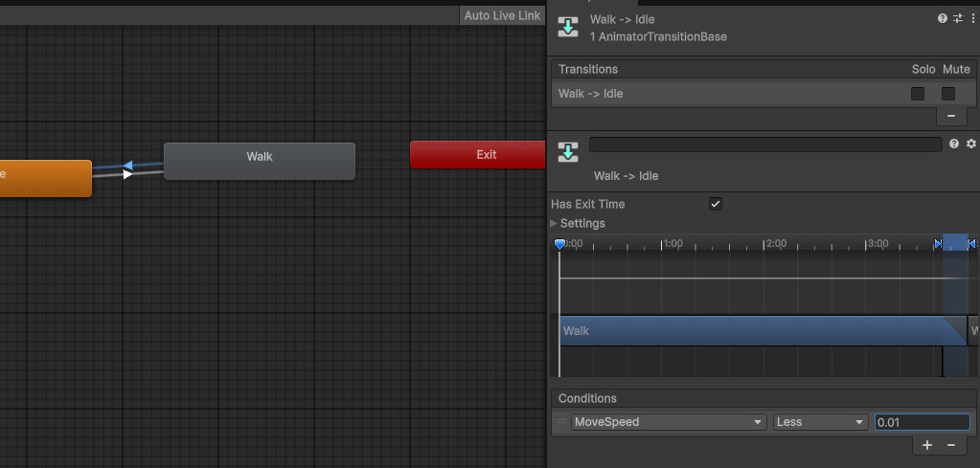Remove transition with minus under Transitions list
980x468 pixels.
[x=951, y=115]
